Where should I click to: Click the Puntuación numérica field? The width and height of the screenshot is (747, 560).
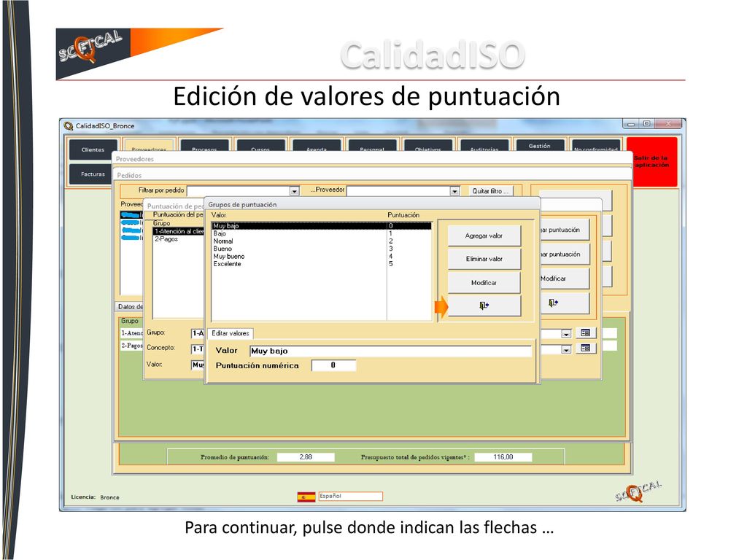tap(333, 365)
